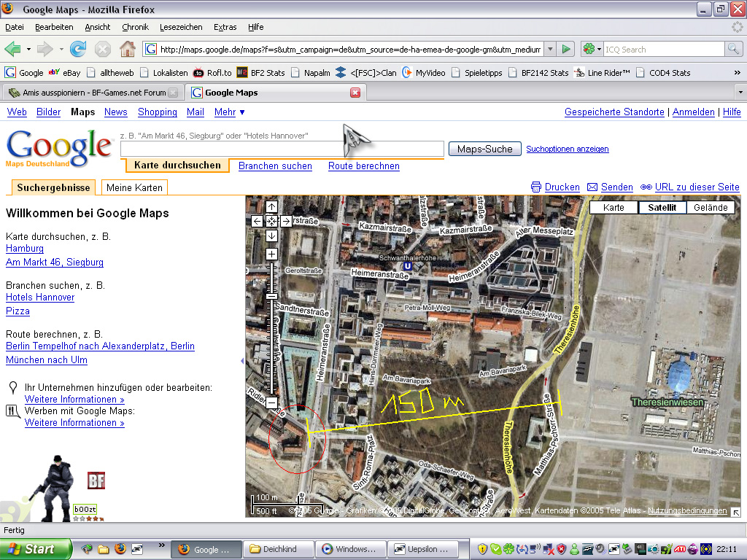The image size is (747, 560).
Task: Switch map view to Karte
Action: click(614, 208)
